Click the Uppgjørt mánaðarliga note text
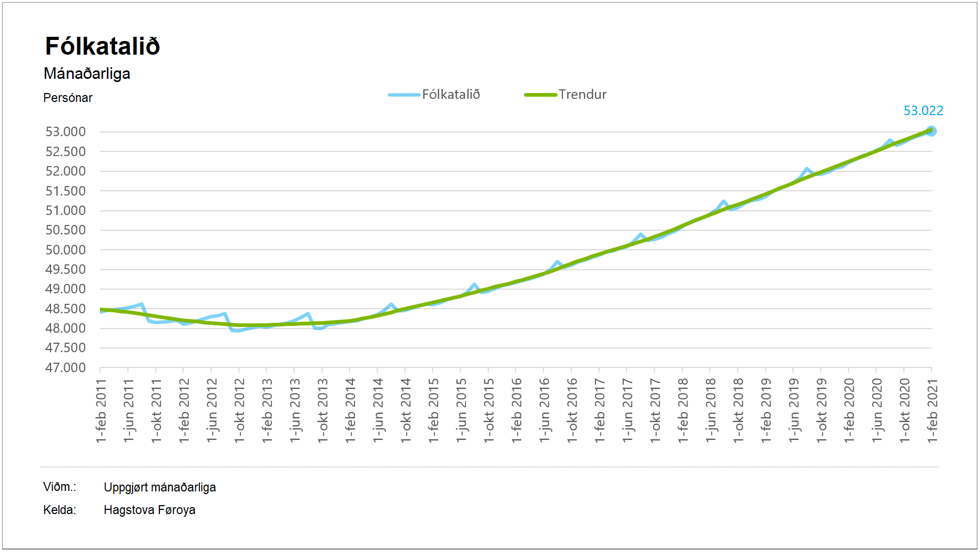The image size is (980, 554). pos(159,487)
